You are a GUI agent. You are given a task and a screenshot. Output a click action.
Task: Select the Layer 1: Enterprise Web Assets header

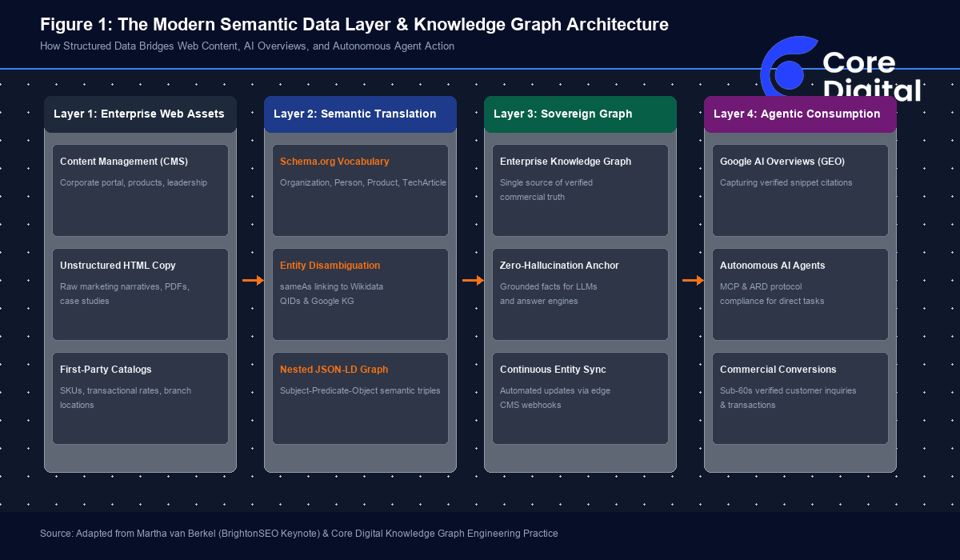coord(140,114)
